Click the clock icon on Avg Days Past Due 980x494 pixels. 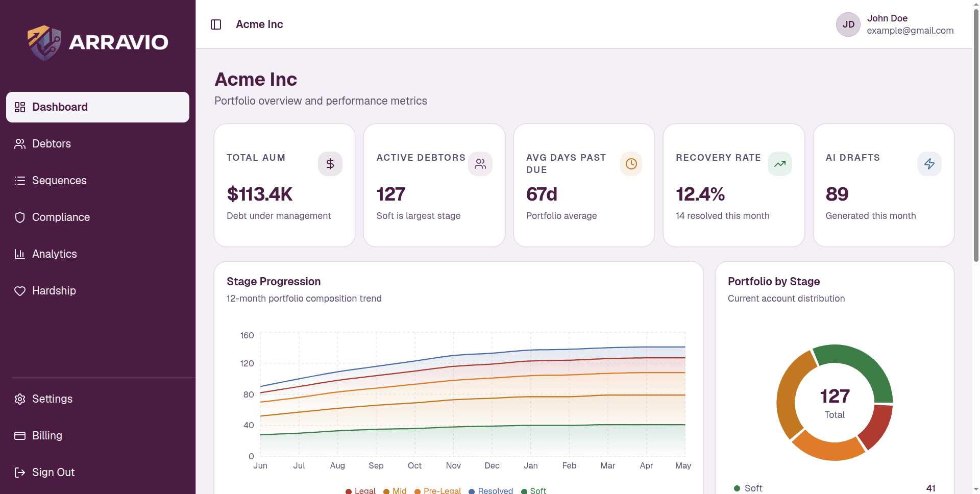coord(631,164)
